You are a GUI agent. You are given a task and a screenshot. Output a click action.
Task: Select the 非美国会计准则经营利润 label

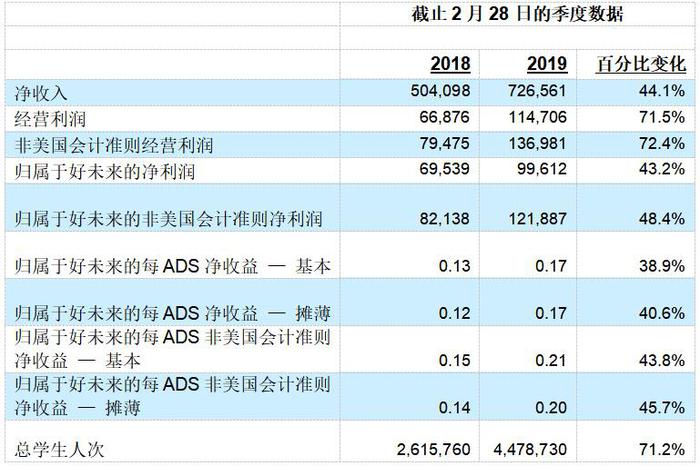114,146
